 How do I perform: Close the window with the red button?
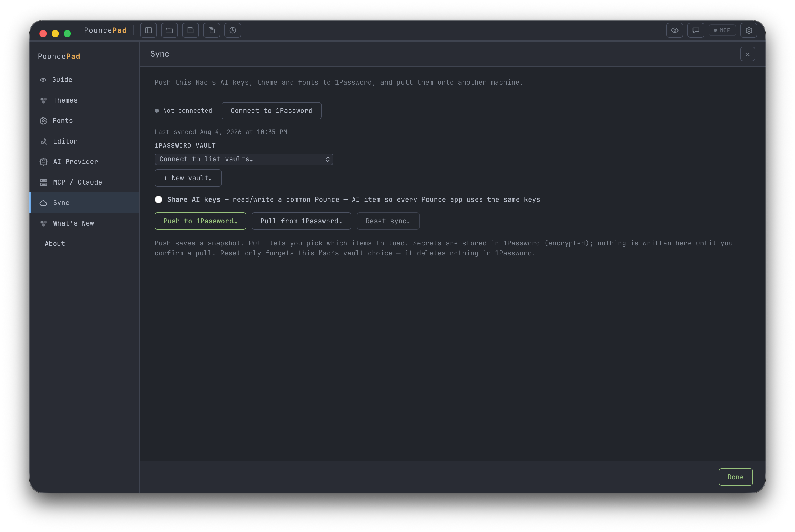tap(43, 34)
